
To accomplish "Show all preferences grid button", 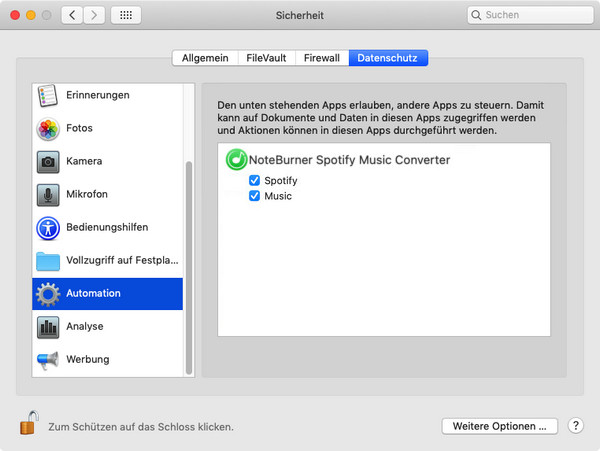I will pyautogui.click(x=126, y=15).
